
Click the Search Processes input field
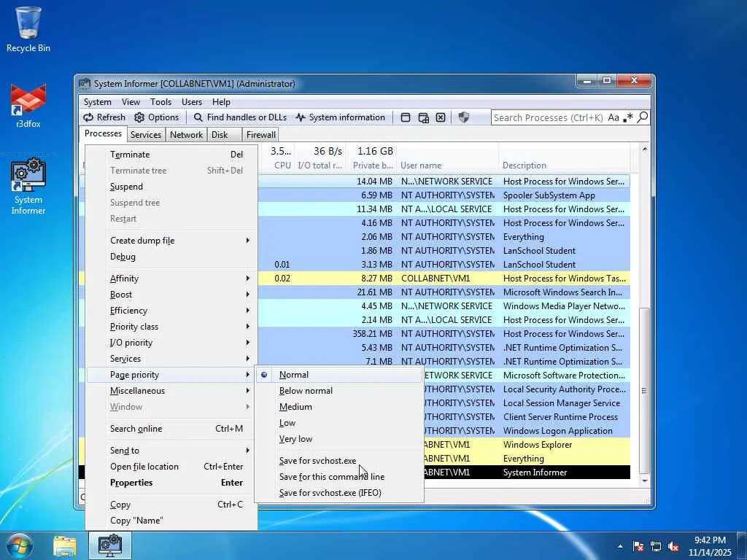(548, 117)
